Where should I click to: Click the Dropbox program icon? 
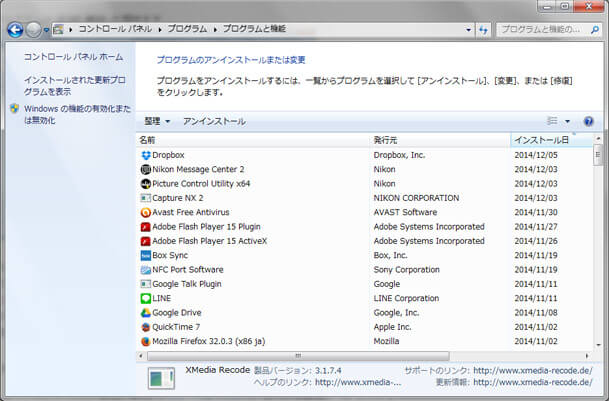(x=146, y=155)
